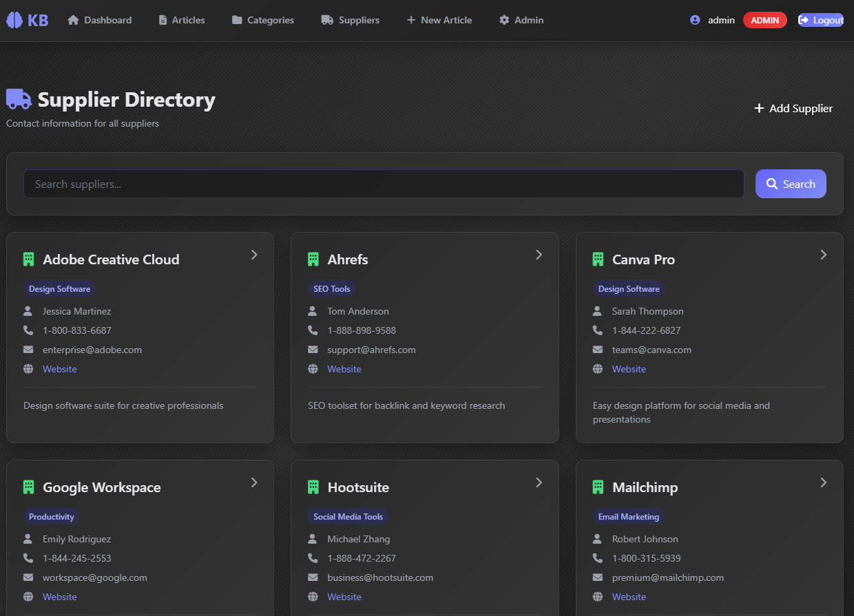The width and height of the screenshot is (854, 616).
Task: Click the Social Media Tools tag
Action: [x=348, y=516]
